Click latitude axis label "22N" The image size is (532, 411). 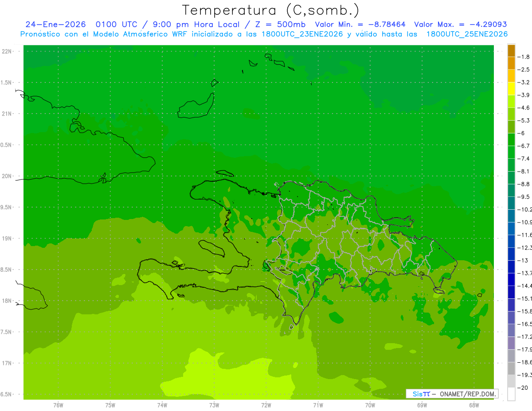(x=7, y=51)
